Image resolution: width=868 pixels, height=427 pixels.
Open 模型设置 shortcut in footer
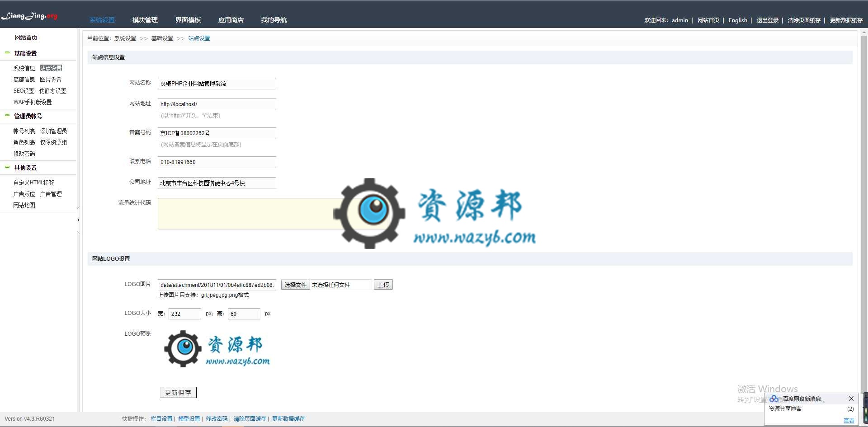[x=189, y=419]
